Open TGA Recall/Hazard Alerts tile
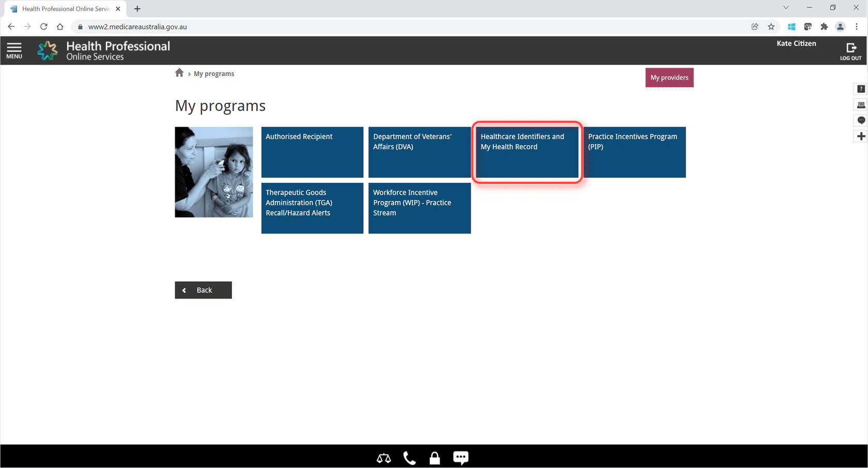Image resolution: width=868 pixels, height=468 pixels. (312, 208)
